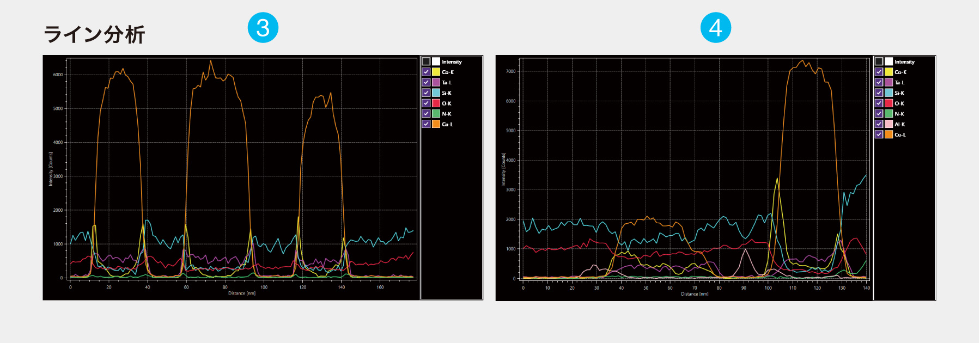Click white Intensity swatch in right chart legend

[888, 62]
